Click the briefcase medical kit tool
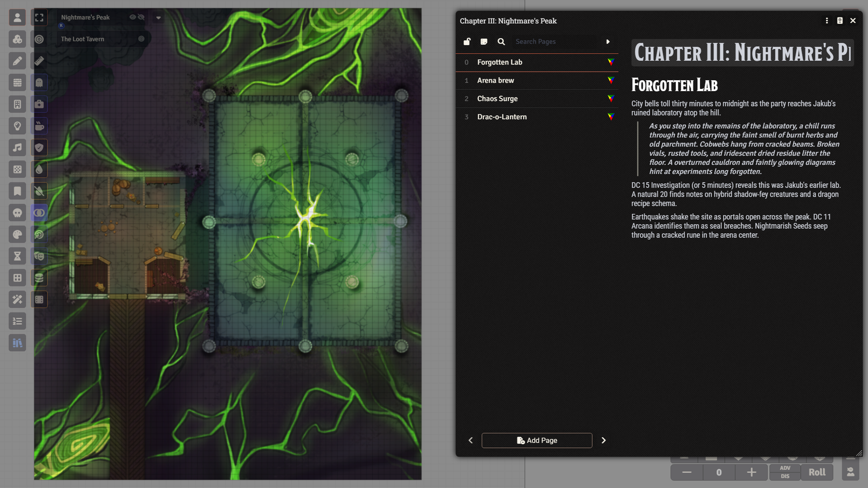Viewport: 868px width, 488px height. click(x=39, y=104)
